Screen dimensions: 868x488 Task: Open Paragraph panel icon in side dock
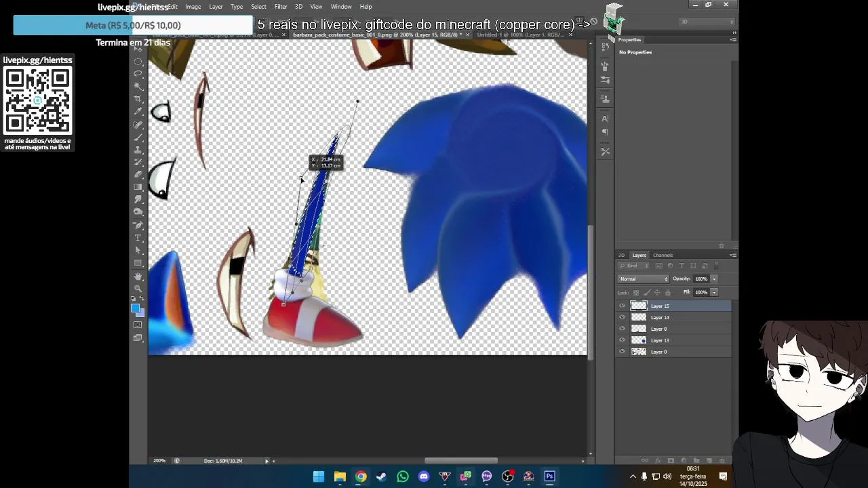(605, 132)
